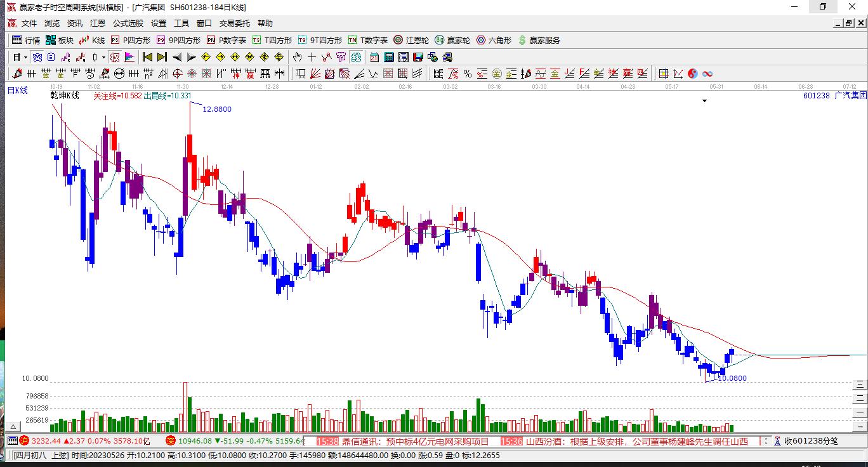This screenshot has height=467, width=868.
Task: Open the 浏览 menu
Action: pyautogui.click(x=52, y=23)
